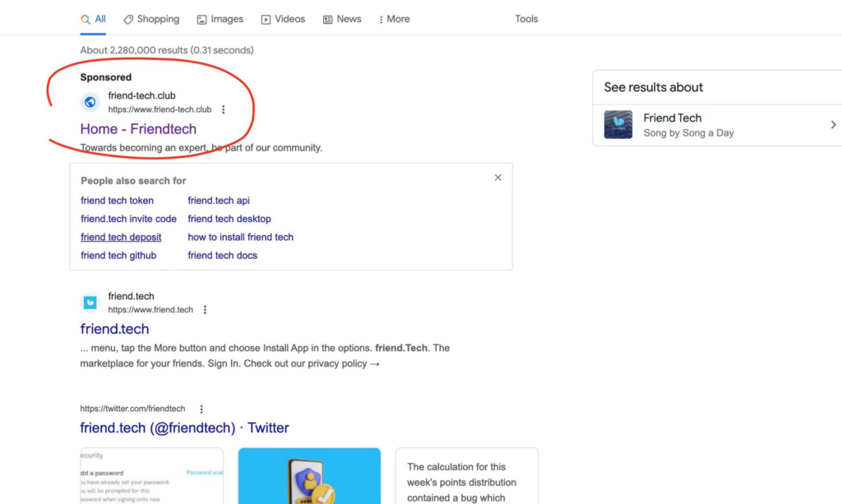The width and height of the screenshot is (842, 504).
Task: Open the Images tab
Action: click(x=220, y=20)
